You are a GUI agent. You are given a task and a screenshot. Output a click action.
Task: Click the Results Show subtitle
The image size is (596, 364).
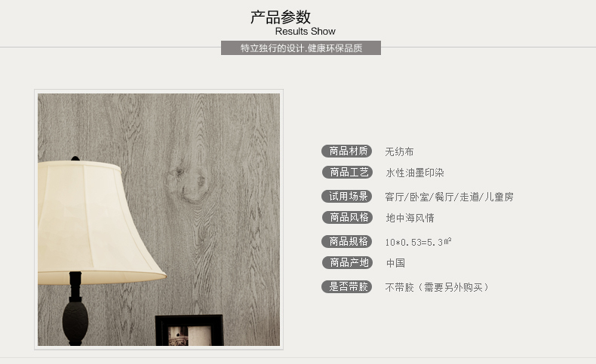(306, 32)
